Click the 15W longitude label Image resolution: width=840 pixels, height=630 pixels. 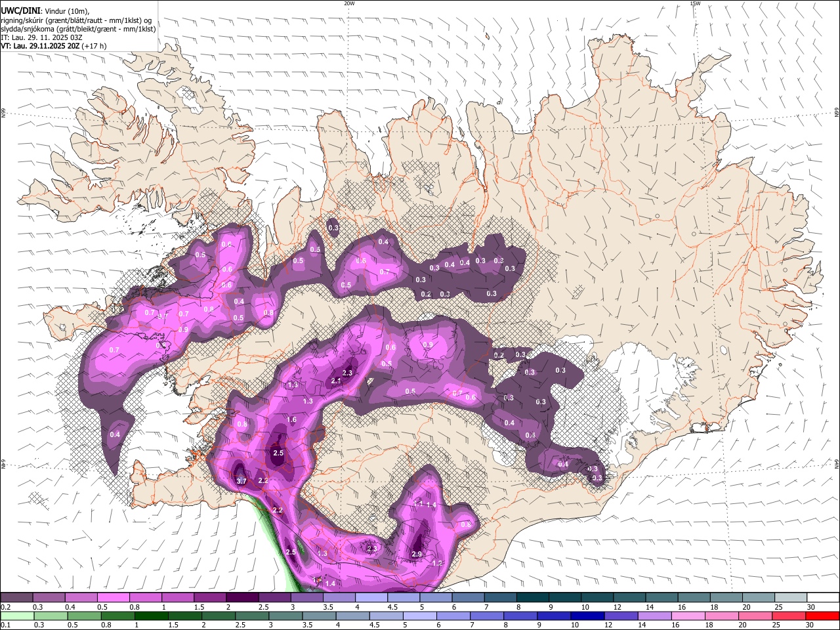(x=694, y=3)
